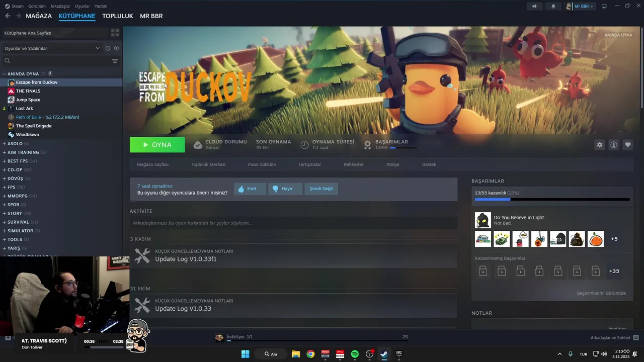Open Epic Games launcher from the taskbar
Viewport: 644px width, 362px height.
click(x=399, y=354)
